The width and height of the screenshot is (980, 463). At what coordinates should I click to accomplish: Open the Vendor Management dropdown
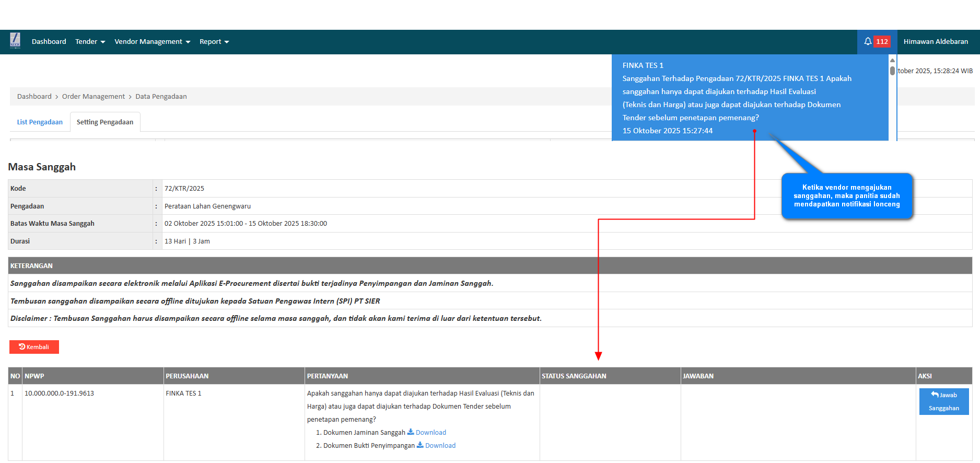point(152,42)
